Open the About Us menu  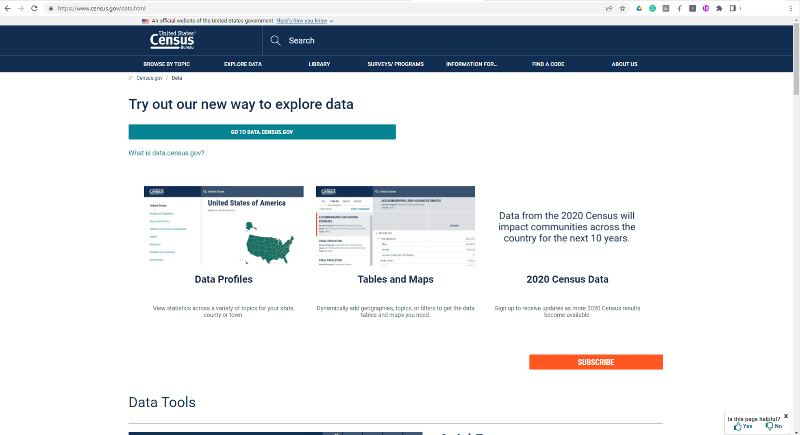624,64
